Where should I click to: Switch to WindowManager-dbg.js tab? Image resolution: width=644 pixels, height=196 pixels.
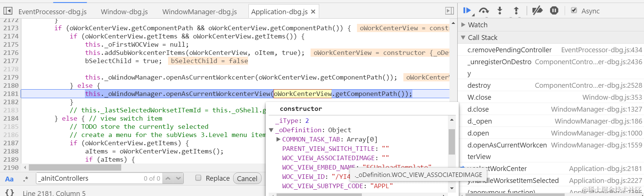click(199, 12)
